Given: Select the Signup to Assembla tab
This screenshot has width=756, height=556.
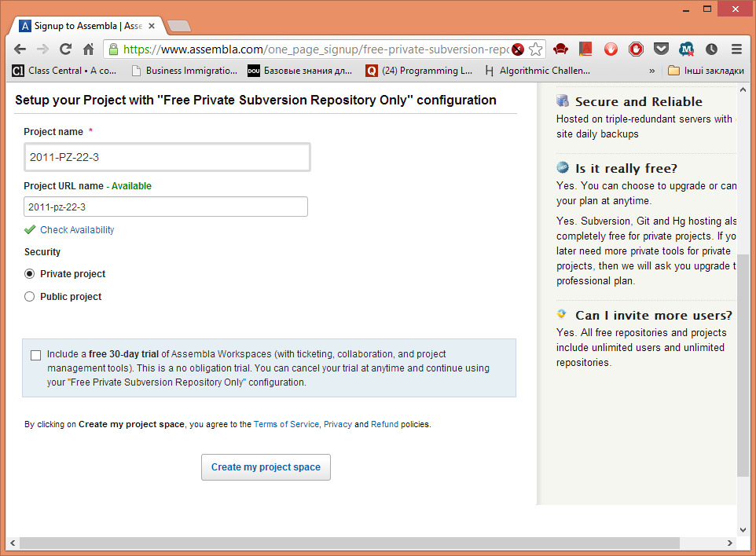Looking at the screenshot, I should (x=88, y=26).
